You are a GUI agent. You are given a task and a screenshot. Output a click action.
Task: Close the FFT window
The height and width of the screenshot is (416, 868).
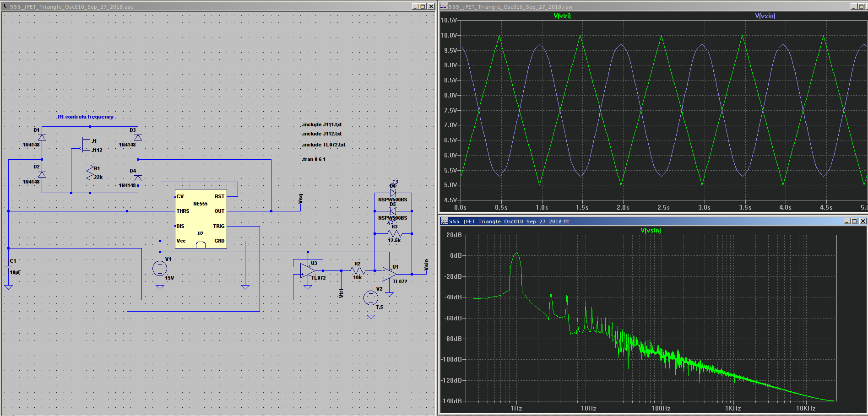tap(863, 221)
